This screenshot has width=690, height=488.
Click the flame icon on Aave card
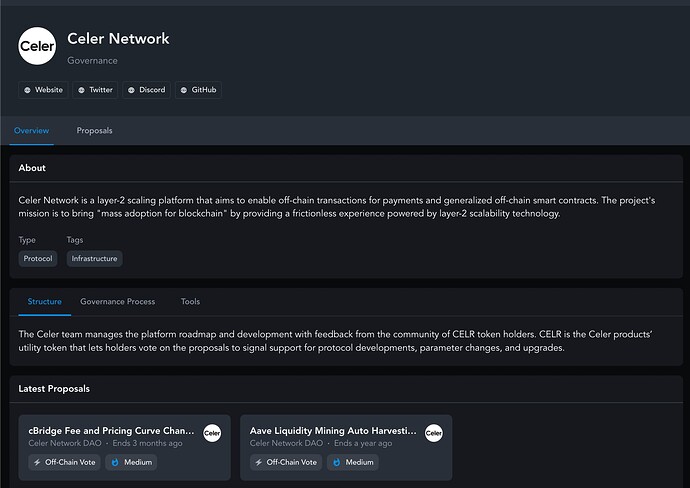click(336, 462)
